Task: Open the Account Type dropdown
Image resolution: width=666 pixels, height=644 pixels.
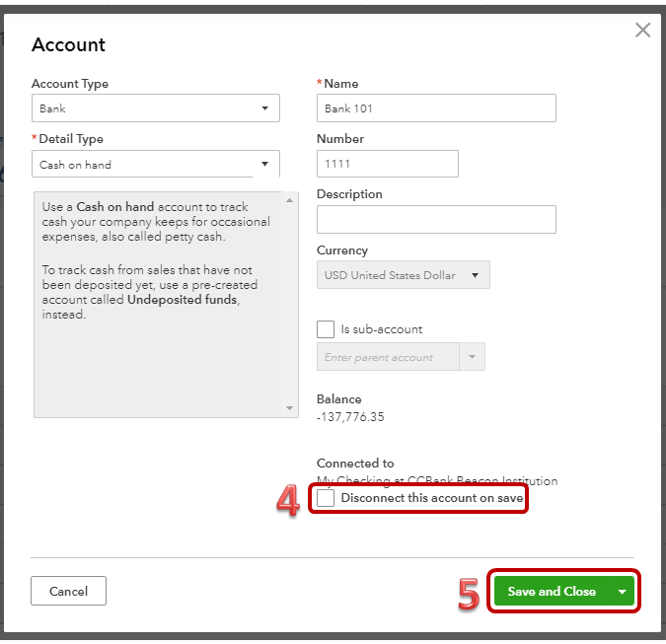Action: 156,108
